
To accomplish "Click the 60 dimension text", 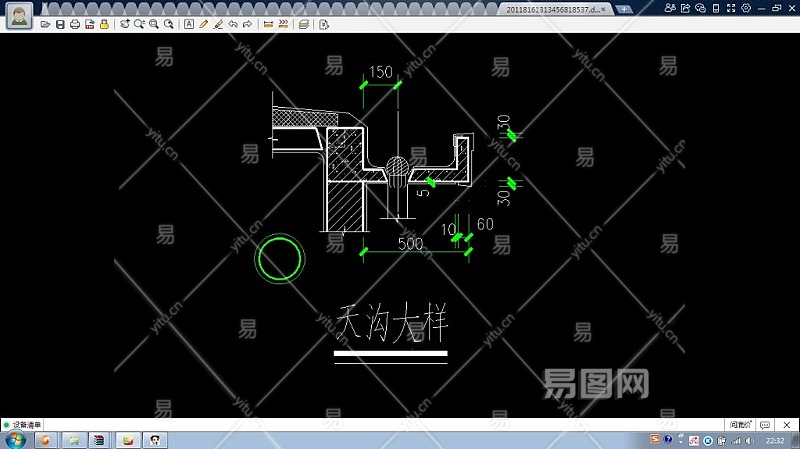I will pos(485,224).
